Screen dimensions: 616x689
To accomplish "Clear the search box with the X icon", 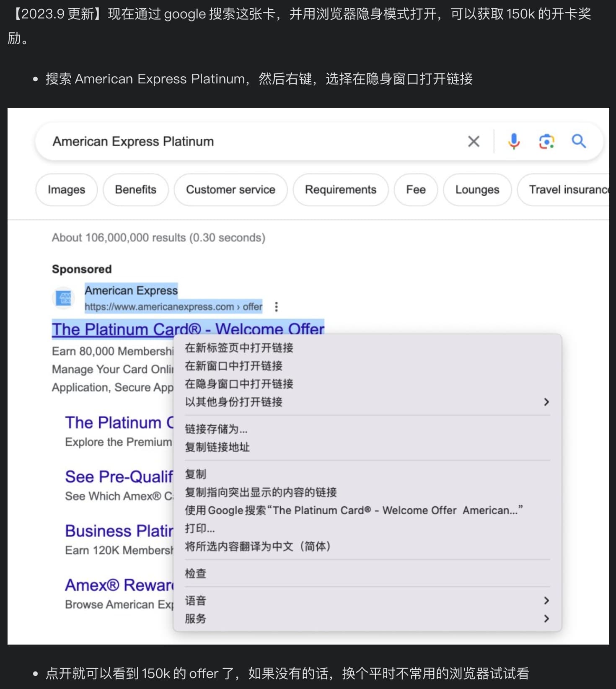I will pyautogui.click(x=474, y=142).
